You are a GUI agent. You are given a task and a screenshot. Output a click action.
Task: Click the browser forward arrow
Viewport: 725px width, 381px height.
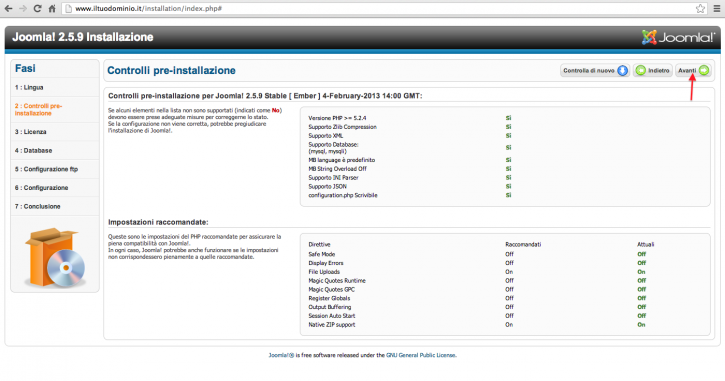[x=23, y=8]
